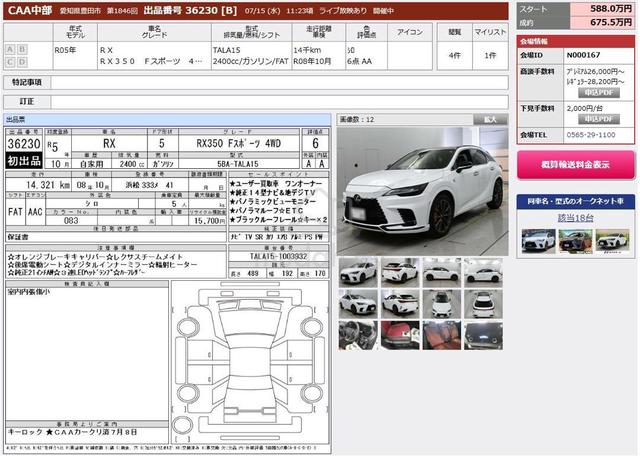Click color number 083
Screen dimensions: 640x456
(71, 220)
